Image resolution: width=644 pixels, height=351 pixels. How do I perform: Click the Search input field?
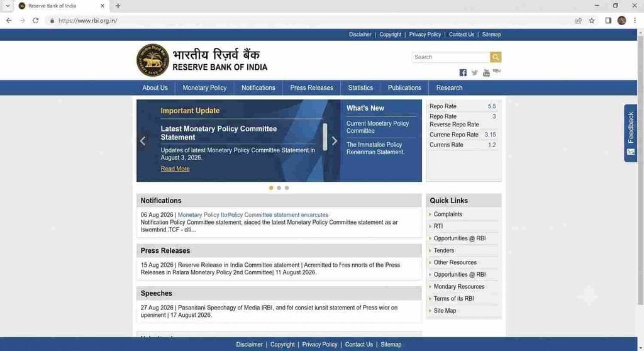tap(450, 57)
